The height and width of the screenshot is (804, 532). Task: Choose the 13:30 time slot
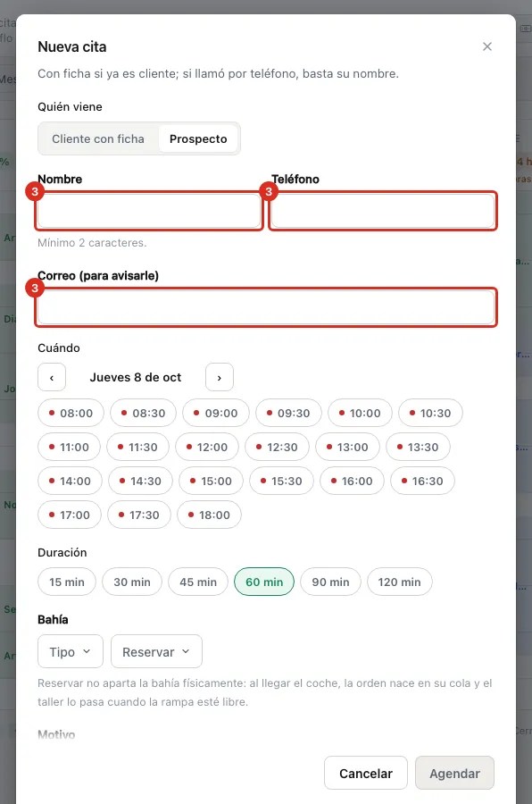418,448
